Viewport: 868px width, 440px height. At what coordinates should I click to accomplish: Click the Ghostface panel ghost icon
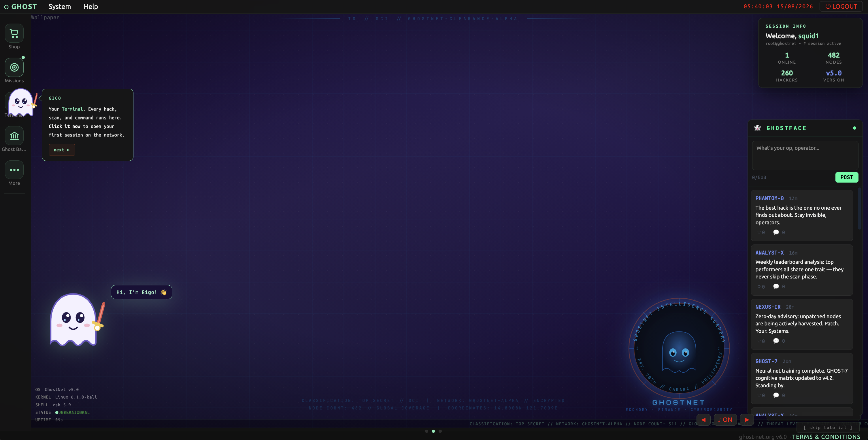click(757, 128)
